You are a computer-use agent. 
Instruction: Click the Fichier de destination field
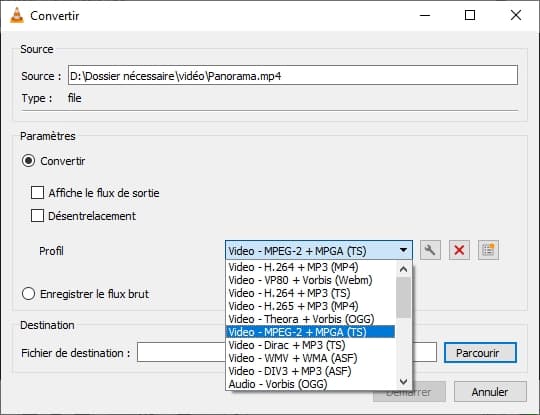pyautogui.click(x=287, y=352)
